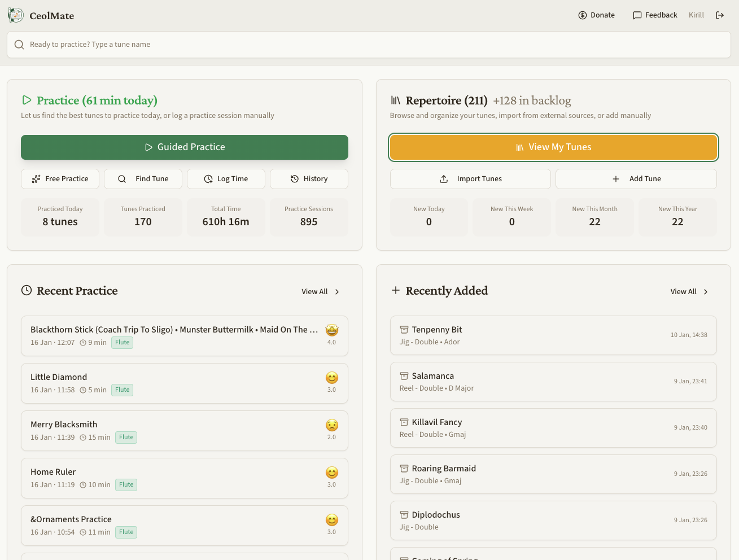Image resolution: width=739 pixels, height=560 pixels.
Task: Click the archive icon beside Killavil Fancy
Action: [404, 422]
